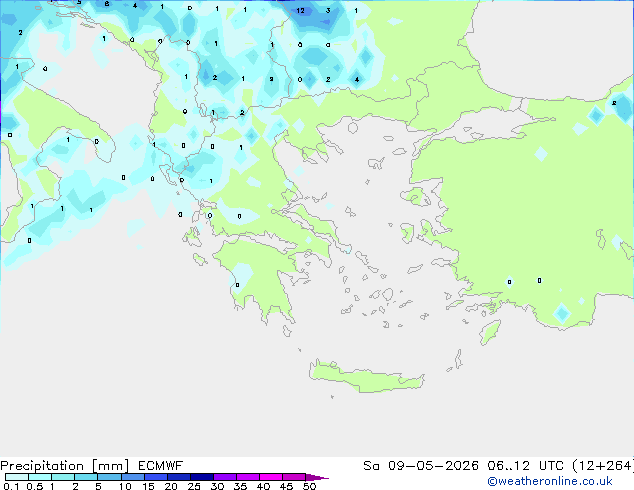Screen dimensions: 634x490
Task: Click the 5–10 mm legend color swatch
Action: coord(109,477)
